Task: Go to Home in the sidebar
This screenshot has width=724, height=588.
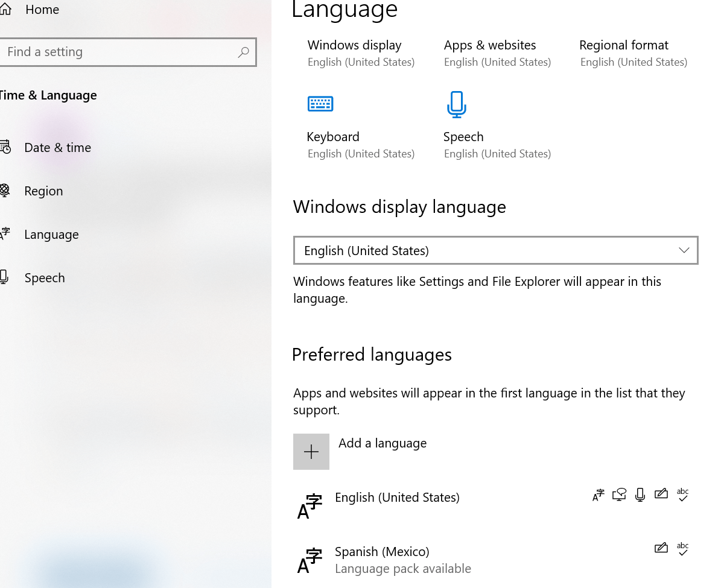Action: (x=42, y=10)
